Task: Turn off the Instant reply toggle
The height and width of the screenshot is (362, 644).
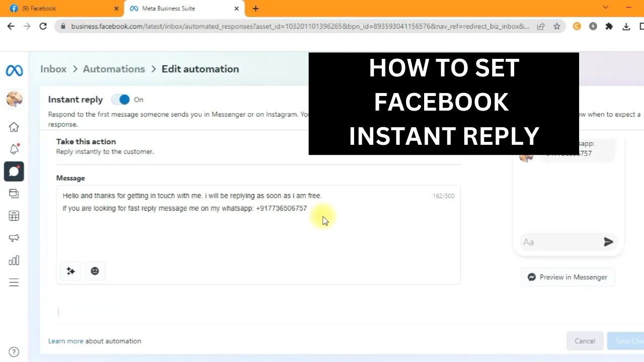Action: 121,100
